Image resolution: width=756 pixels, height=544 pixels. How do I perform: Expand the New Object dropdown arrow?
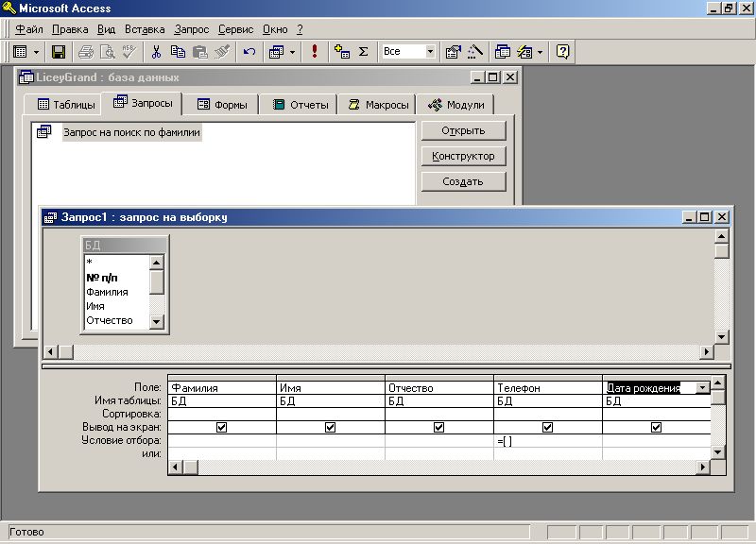tap(540, 52)
